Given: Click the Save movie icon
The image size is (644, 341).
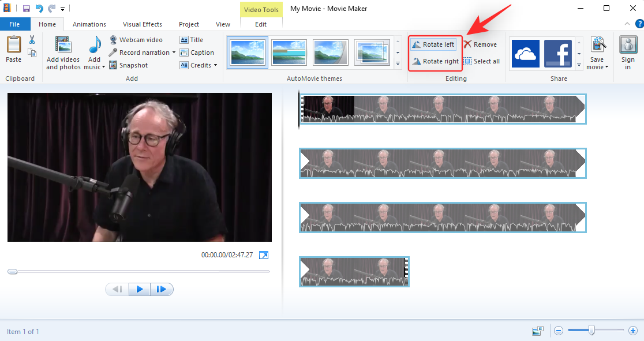Looking at the screenshot, I should 598,44.
